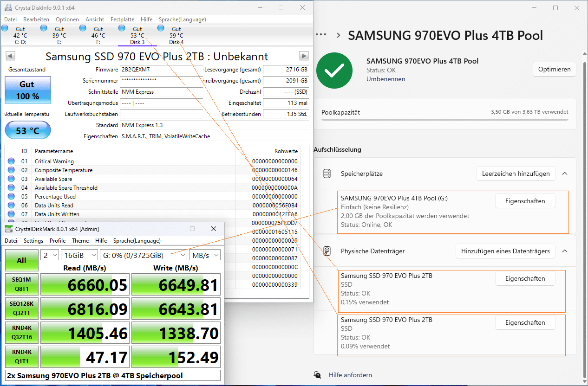Image resolution: width=588 pixels, height=386 pixels.
Task: Click the Poolkapazität usage bar
Action: click(x=444, y=120)
